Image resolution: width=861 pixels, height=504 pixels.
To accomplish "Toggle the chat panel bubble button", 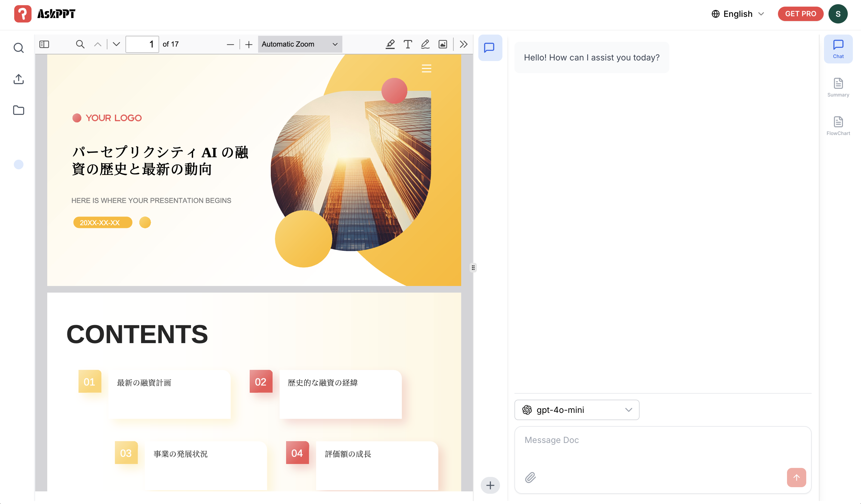I will [x=489, y=48].
